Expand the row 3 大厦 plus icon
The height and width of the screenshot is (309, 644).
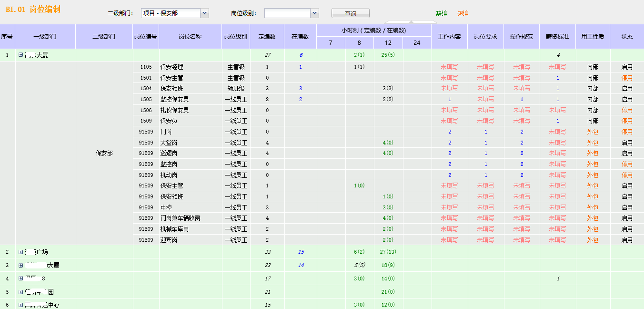tap(20, 265)
